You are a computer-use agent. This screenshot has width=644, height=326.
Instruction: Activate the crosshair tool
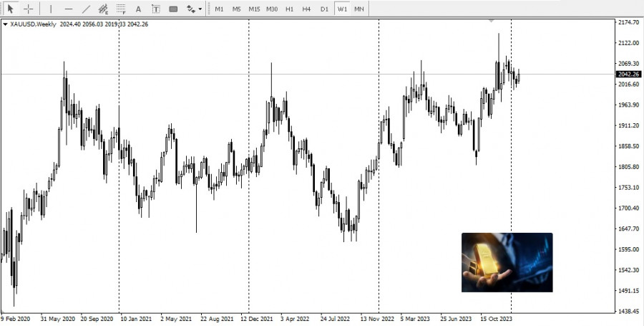28,9
